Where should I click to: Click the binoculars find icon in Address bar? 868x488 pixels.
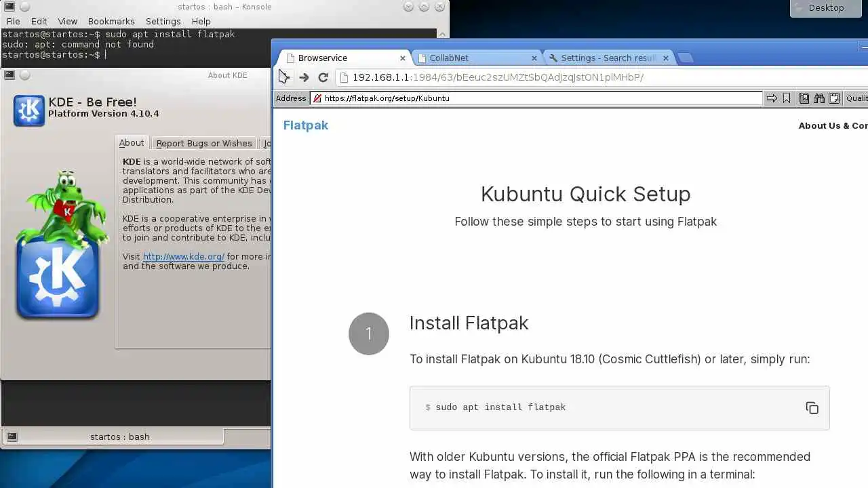819,98
